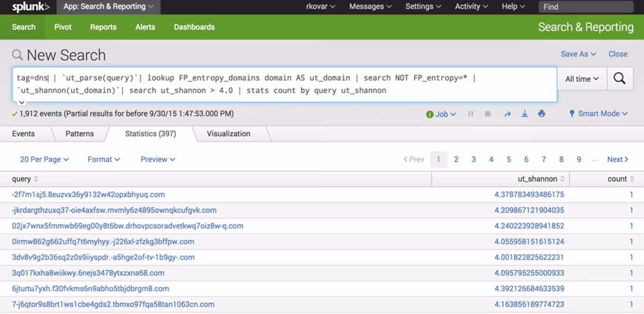Expand the 20 Per Page dropdown
The image size is (644, 314).
[x=44, y=159]
